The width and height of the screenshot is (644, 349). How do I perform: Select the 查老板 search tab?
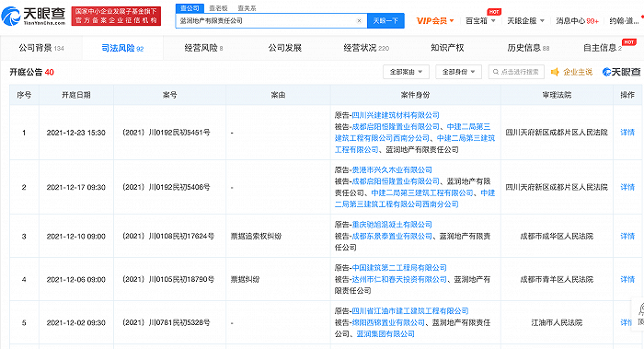pos(218,8)
